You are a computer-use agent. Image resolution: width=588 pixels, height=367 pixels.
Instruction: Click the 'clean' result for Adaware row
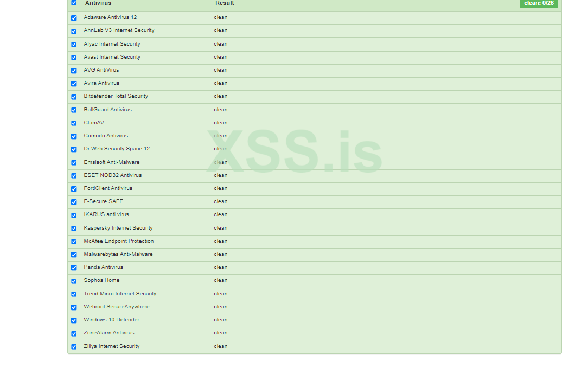[220, 17]
